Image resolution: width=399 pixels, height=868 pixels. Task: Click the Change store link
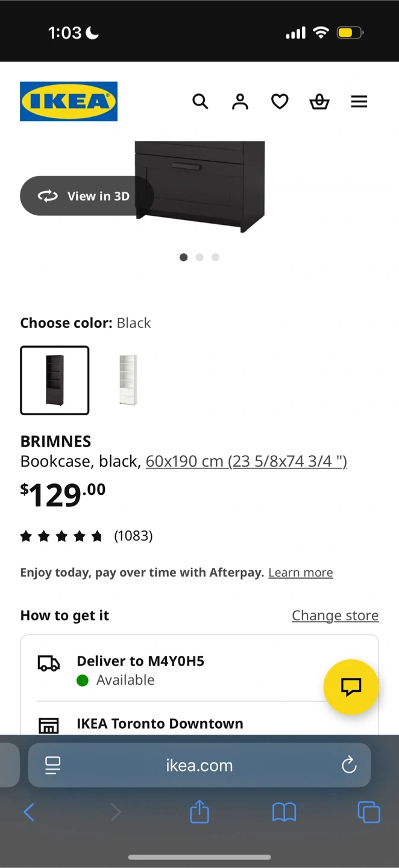tap(335, 615)
